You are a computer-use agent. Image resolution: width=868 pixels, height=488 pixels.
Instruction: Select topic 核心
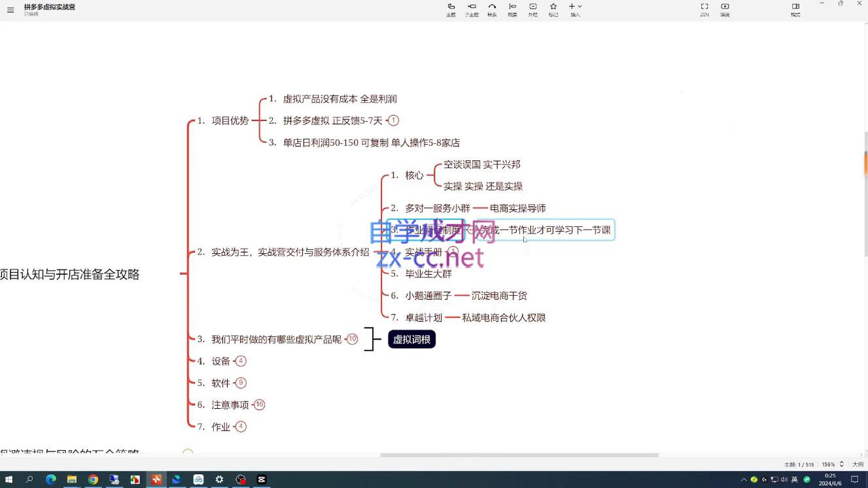coord(414,175)
